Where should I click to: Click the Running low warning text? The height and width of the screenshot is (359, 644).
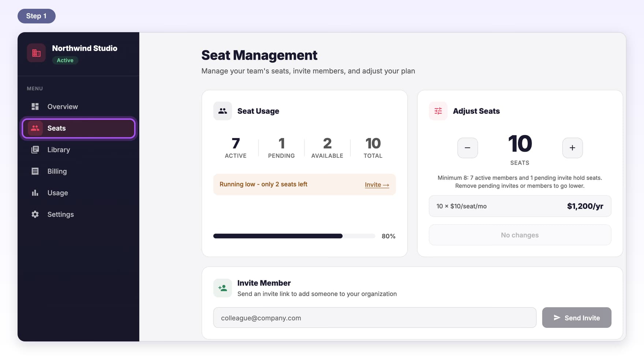click(263, 184)
